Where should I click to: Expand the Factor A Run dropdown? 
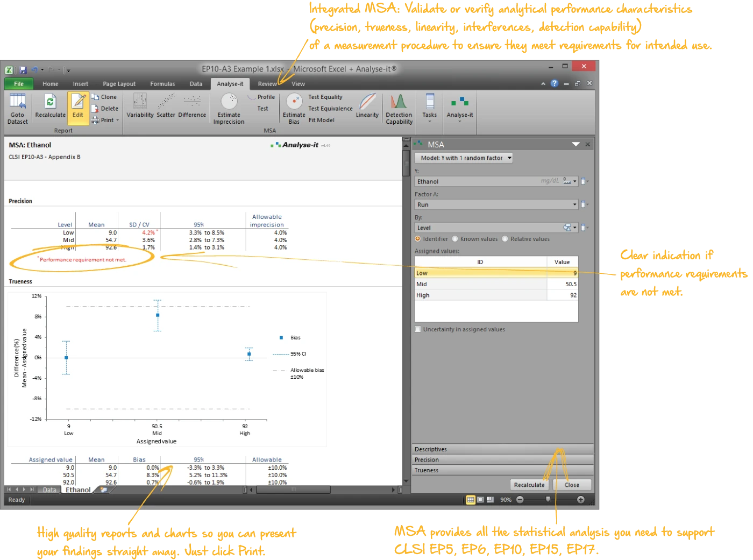pyautogui.click(x=572, y=204)
